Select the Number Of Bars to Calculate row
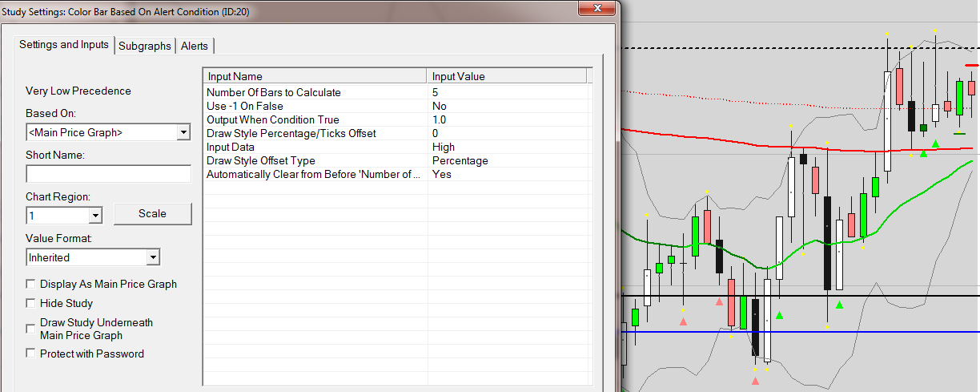 (274, 92)
